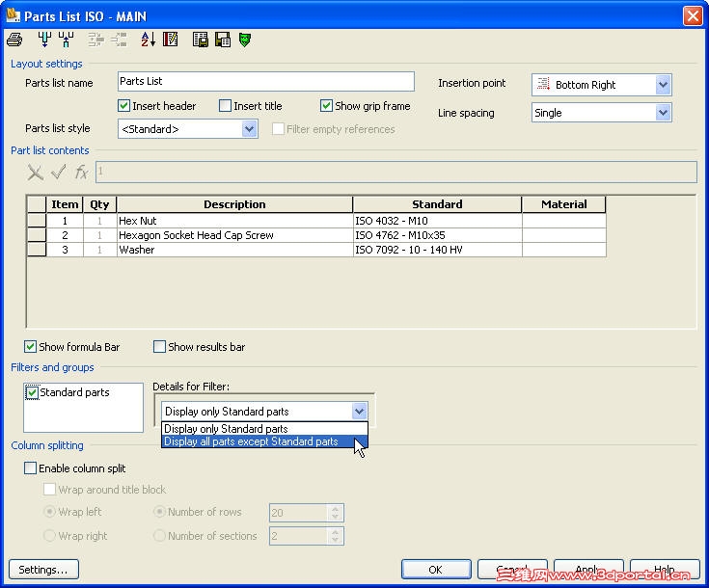Image resolution: width=709 pixels, height=588 pixels.
Task: Click the Material column header
Action: click(564, 204)
